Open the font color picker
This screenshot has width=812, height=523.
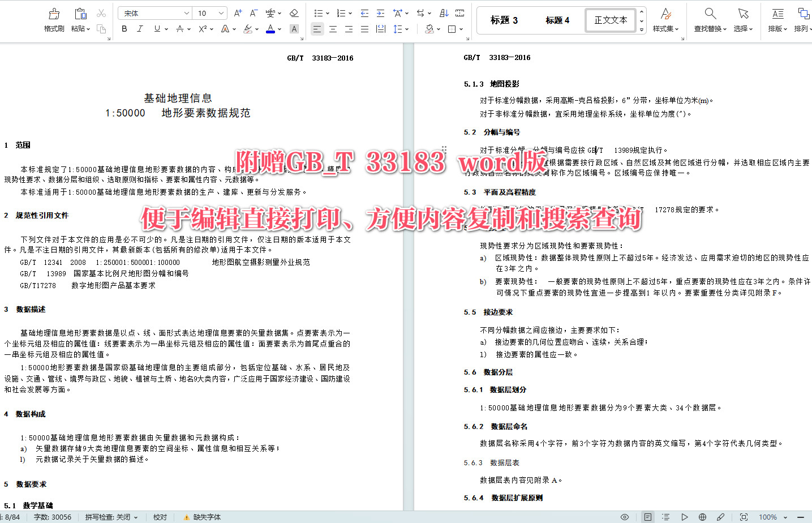click(x=272, y=29)
